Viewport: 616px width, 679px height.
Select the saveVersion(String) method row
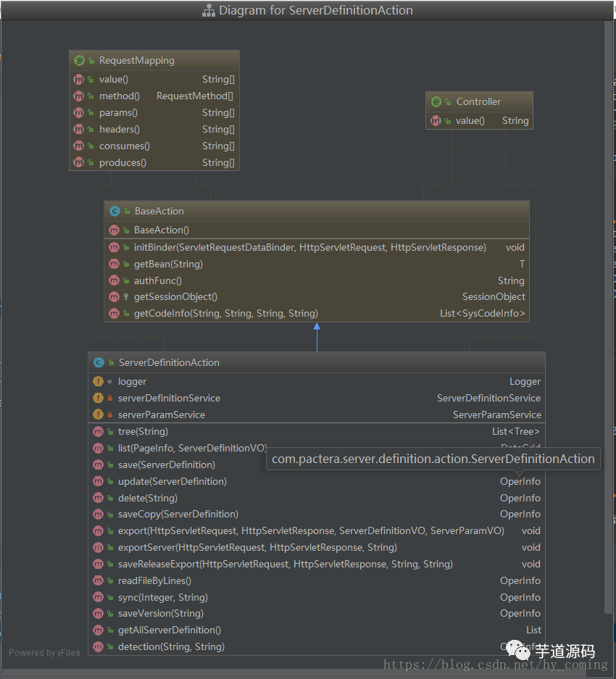[317, 614]
